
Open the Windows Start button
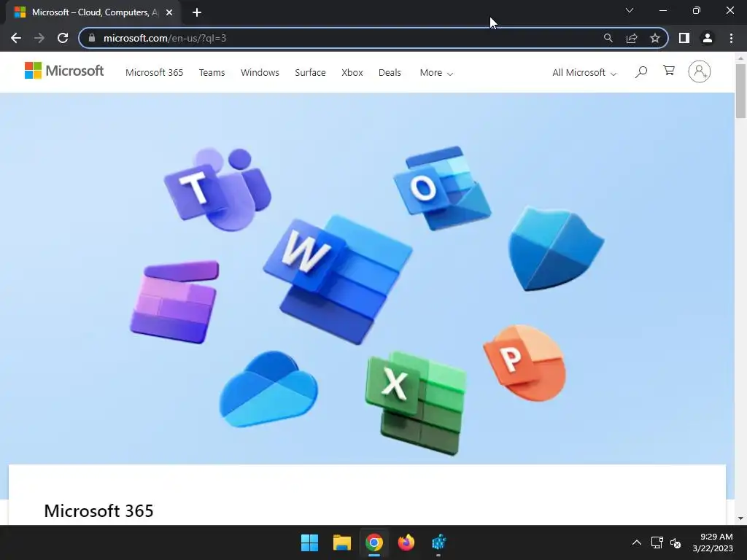tap(309, 542)
